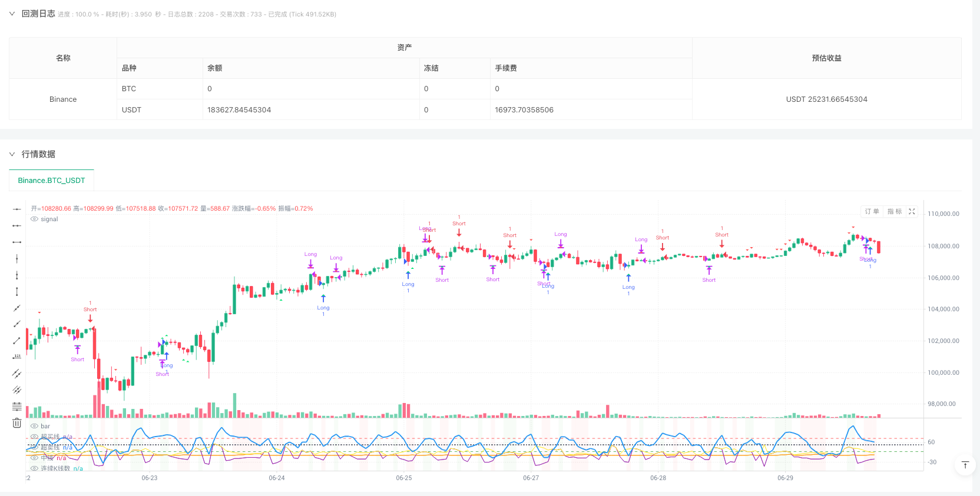The width and height of the screenshot is (980, 496).
Task: Open the 指标 indicators menu
Action: 894,212
